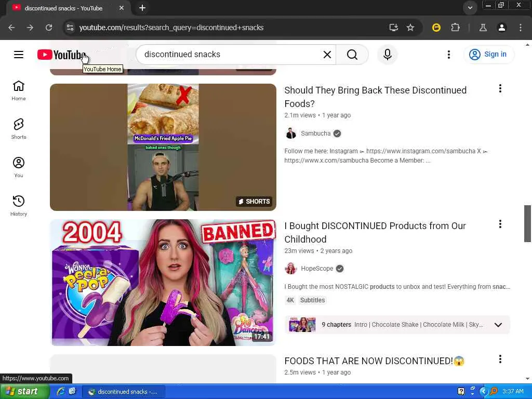This screenshot has width=532, height=399.
Task: Open I Bought DISCONTINUED Products title
Action: [x=375, y=232]
